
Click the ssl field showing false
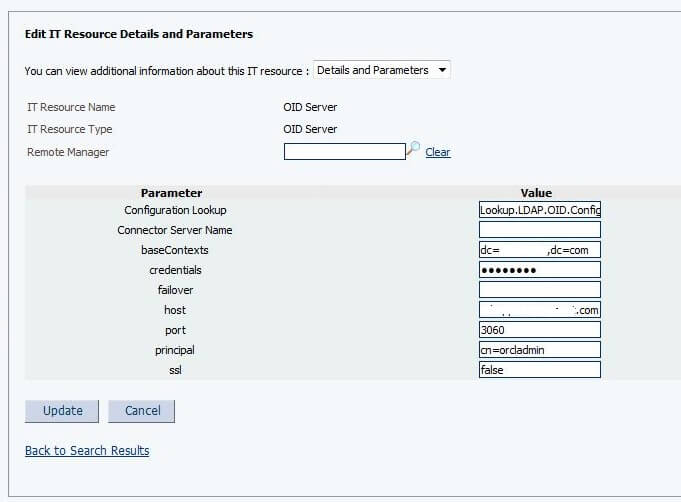click(x=540, y=370)
